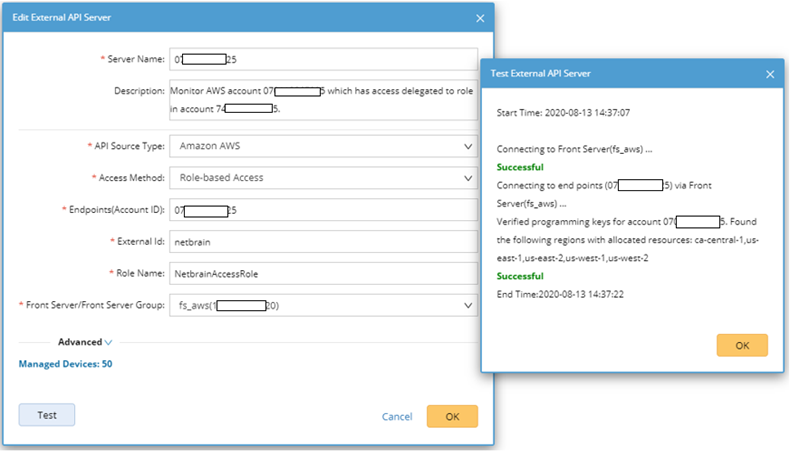Close the Edit External API Server dialog

(x=480, y=18)
